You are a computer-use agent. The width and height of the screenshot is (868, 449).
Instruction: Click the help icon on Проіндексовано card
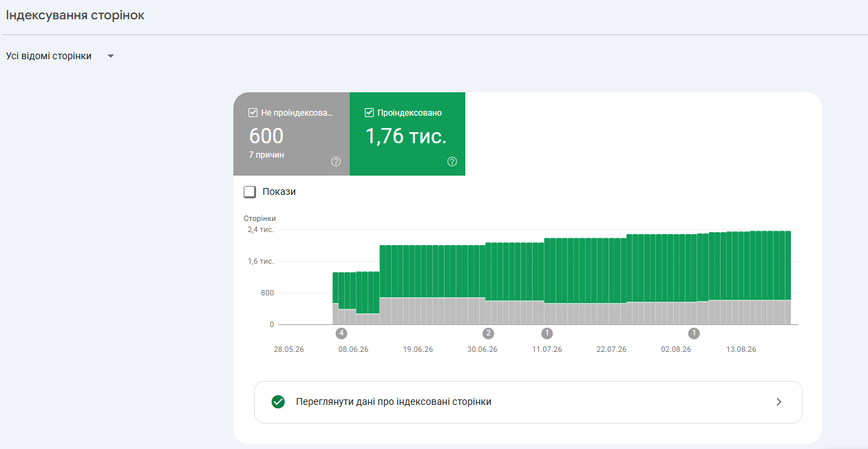click(x=452, y=162)
